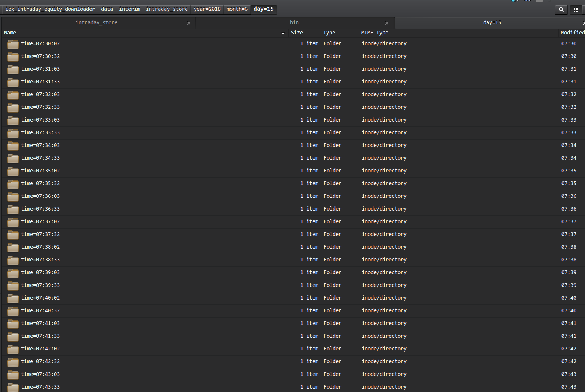Select the folder icon for time=07:30:02

13,44
